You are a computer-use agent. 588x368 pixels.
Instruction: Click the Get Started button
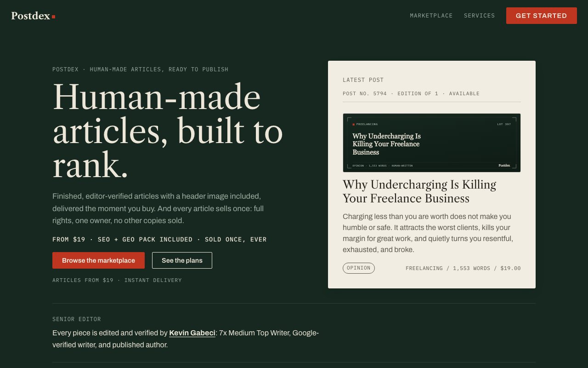tap(541, 16)
